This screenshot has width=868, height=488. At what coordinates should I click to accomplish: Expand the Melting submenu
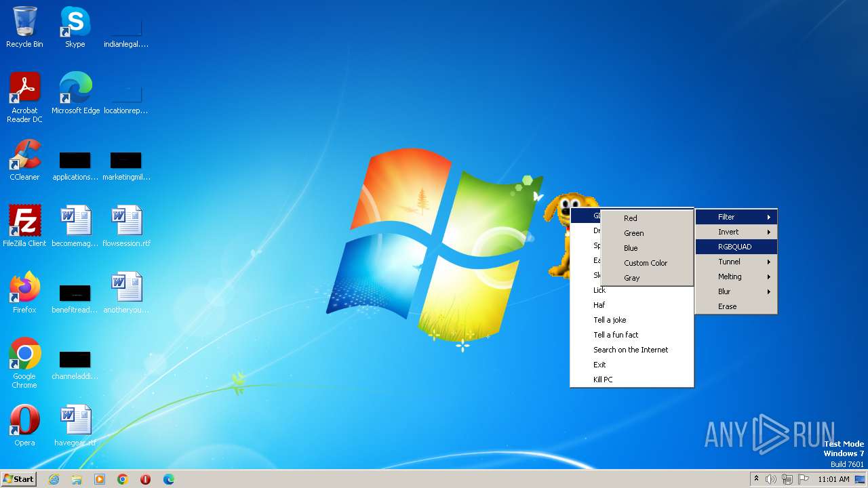pyautogui.click(x=736, y=277)
